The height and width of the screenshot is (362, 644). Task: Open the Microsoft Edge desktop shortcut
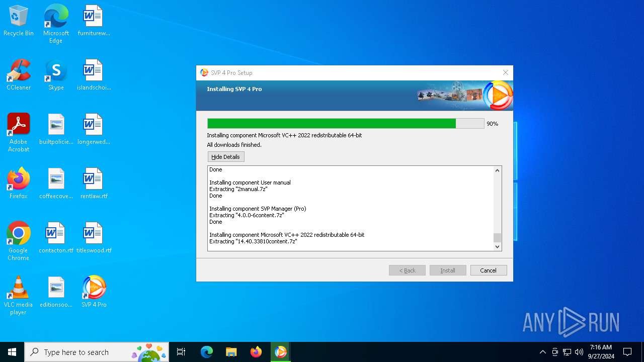coord(56,24)
